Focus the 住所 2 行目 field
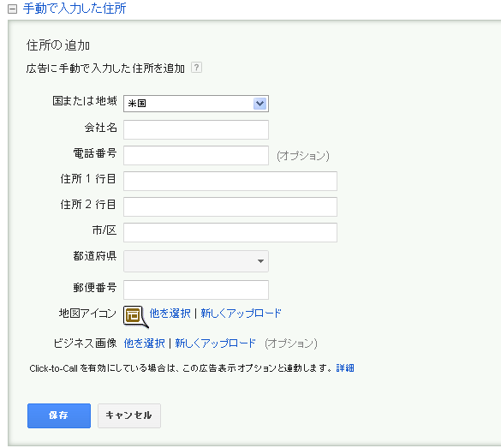Screen dimensions: 501x448 click(x=230, y=206)
